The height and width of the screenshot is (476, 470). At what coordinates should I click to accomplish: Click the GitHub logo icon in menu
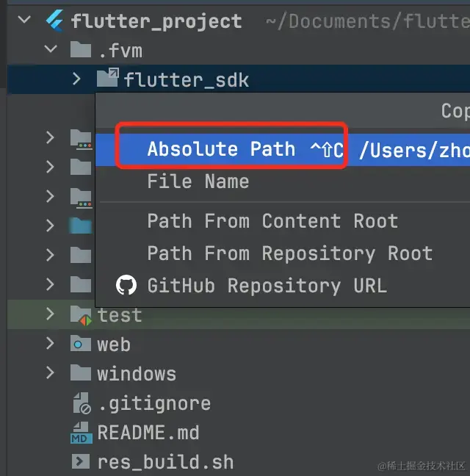[126, 285]
